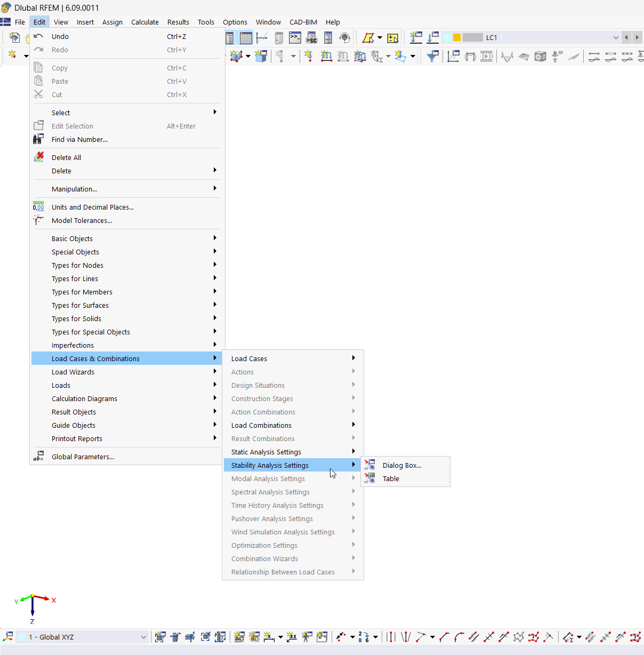Click the Dlubal logo icon beside File

(x=5, y=22)
